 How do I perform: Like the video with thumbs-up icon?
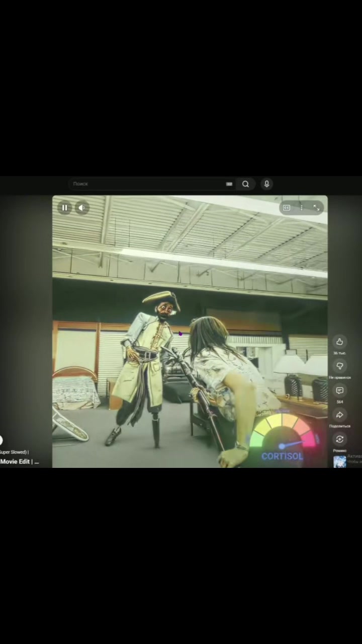(x=339, y=342)
